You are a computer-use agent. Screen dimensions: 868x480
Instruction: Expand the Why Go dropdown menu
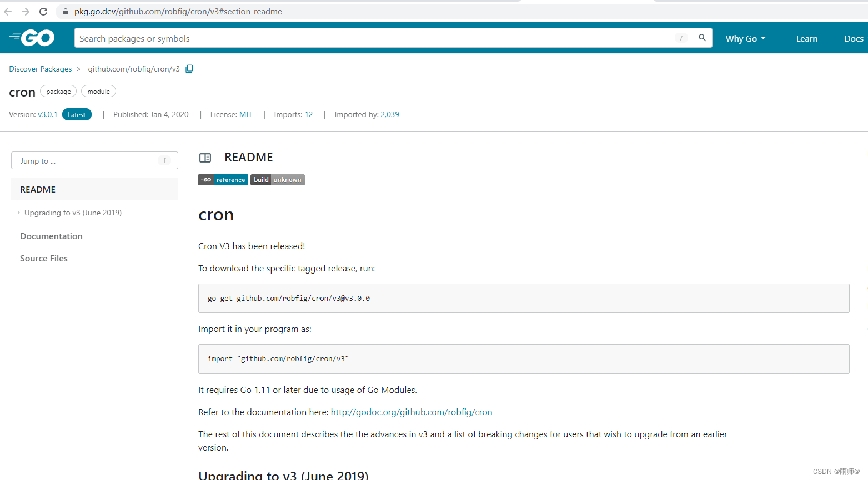(x=746, y=38)
